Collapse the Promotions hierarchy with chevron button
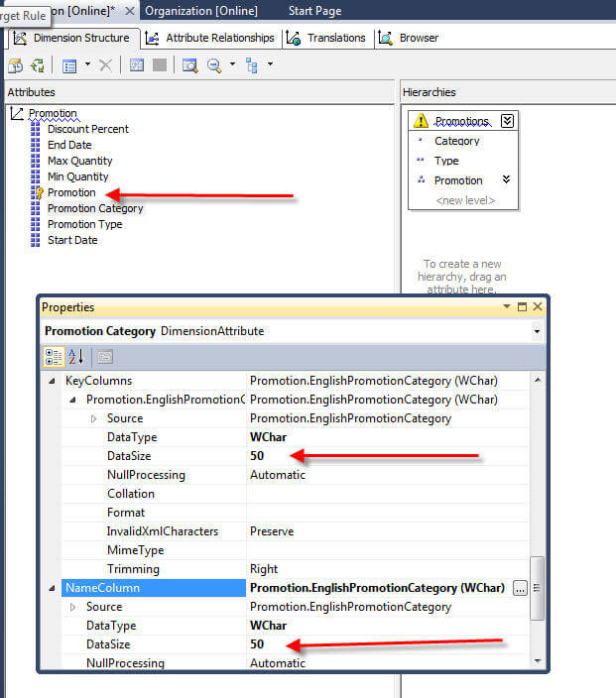Screen dimensions: 616x698 tap(508, 121)
